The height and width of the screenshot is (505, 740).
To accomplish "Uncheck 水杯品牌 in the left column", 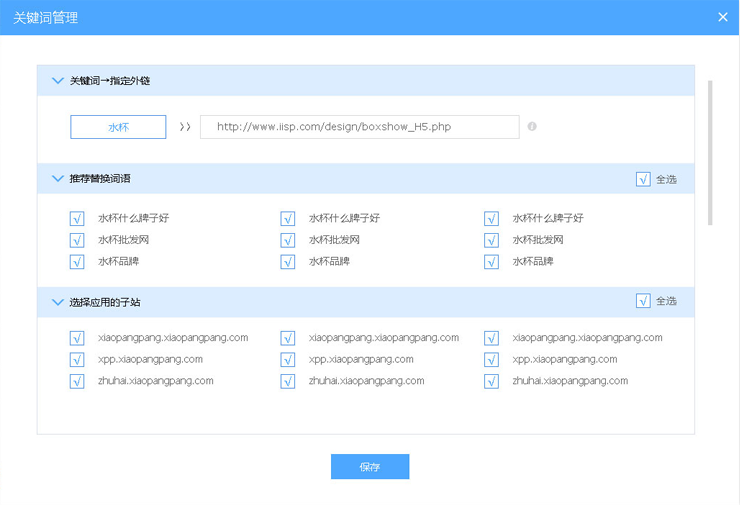I will point(77,262).
